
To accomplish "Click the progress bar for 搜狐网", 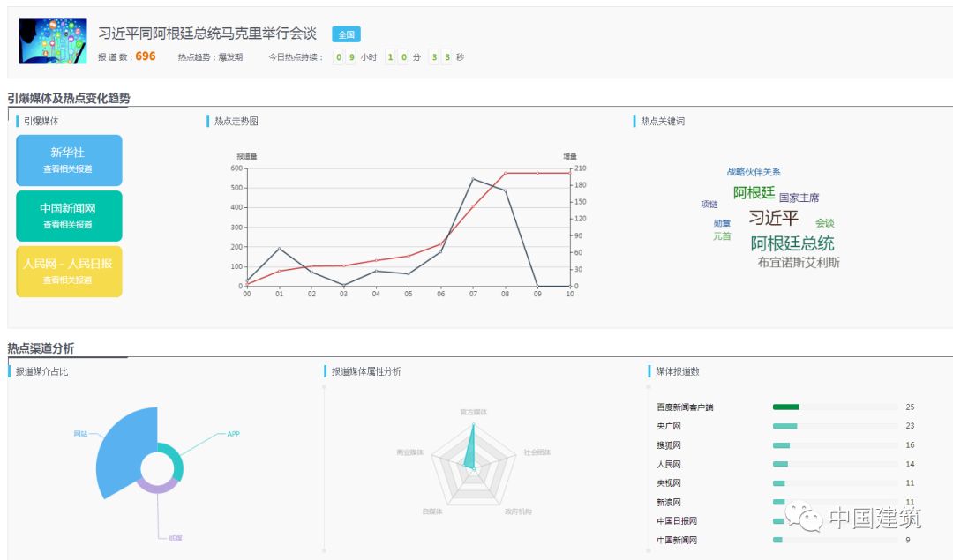I will tap(781, 445).
